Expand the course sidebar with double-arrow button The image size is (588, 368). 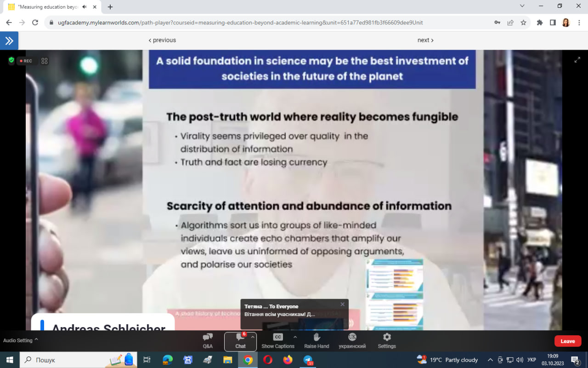click(9, 40)
